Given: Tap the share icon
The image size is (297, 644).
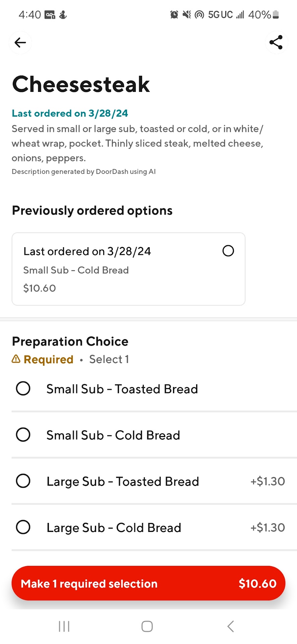Looking at the screenshot, I should pyautogui.click(x=276, y=43).
